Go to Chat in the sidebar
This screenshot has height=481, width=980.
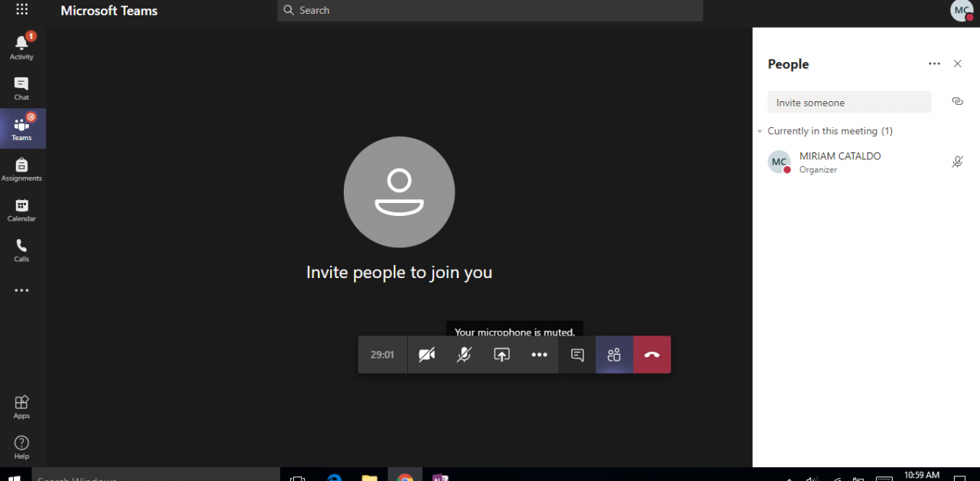(x=21, y=88)
